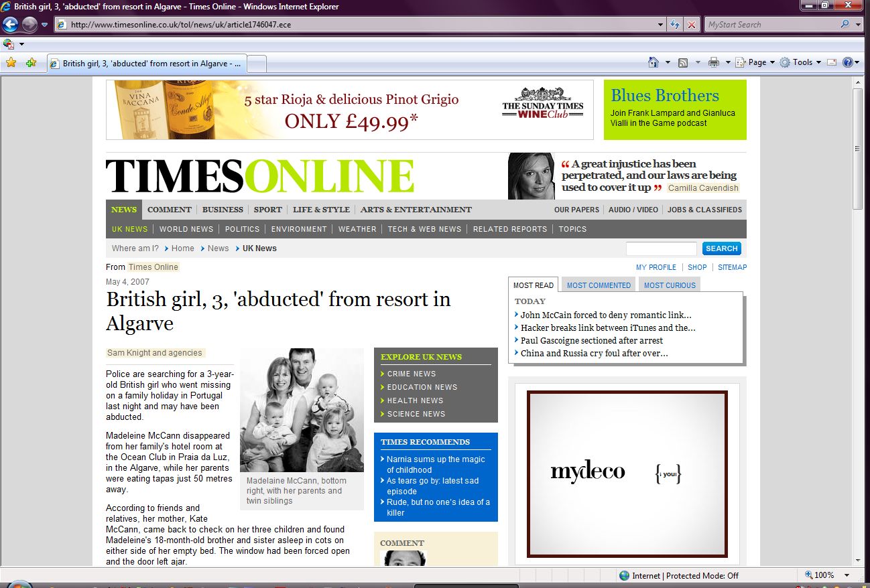The height and width of the screenshot is (588, 870).
Task: Click the blue Search button
Action: coord(721,248)
